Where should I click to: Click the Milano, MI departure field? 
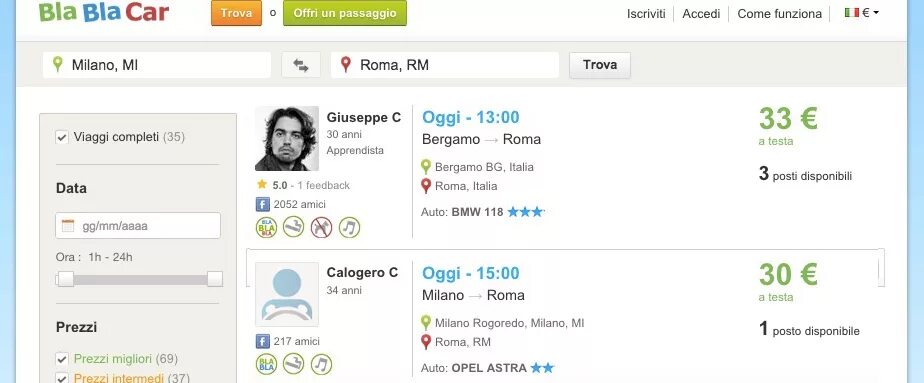tap(157, 65)
